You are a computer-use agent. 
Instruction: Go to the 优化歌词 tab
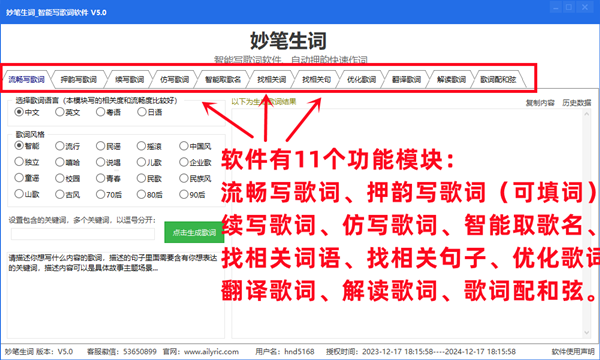(x=361, y=80)
